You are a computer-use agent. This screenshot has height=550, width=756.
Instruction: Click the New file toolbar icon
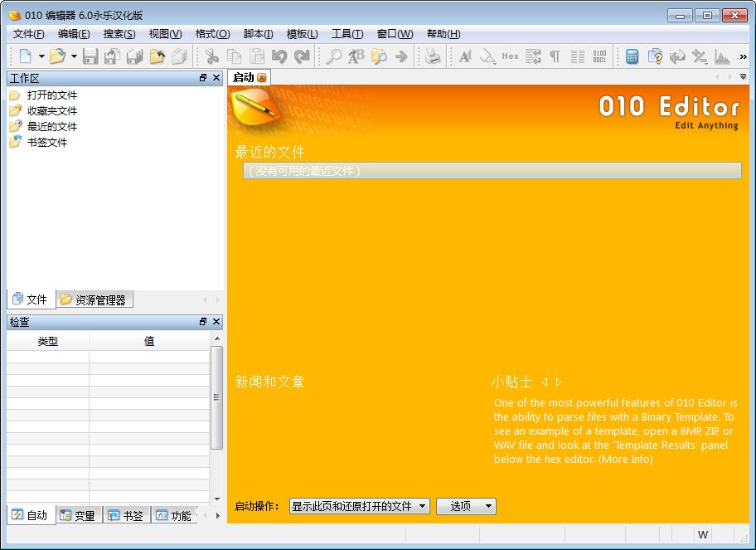[25, 56]
